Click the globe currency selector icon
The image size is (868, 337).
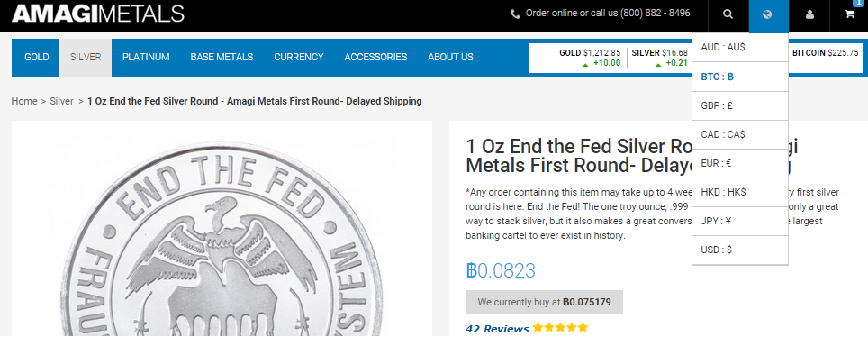[767, 14]
